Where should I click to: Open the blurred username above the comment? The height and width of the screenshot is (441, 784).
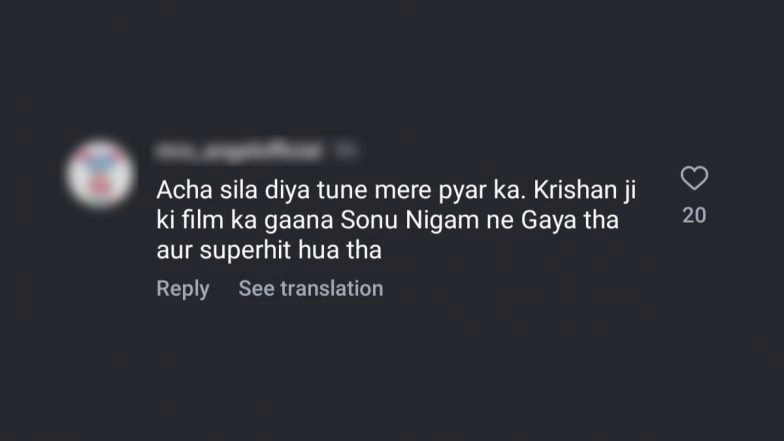(238, 152)
